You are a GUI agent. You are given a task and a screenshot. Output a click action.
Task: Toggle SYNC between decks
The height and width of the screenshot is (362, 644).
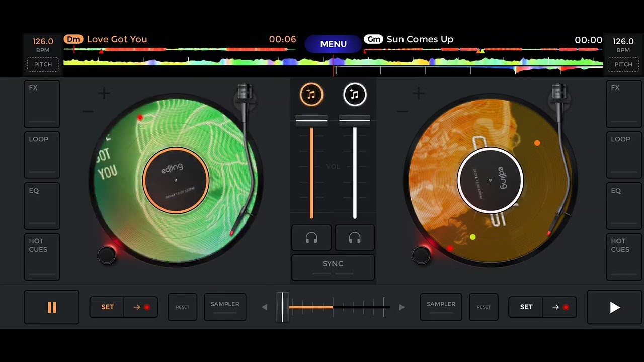pyautogui.click(x=333, y=267)
